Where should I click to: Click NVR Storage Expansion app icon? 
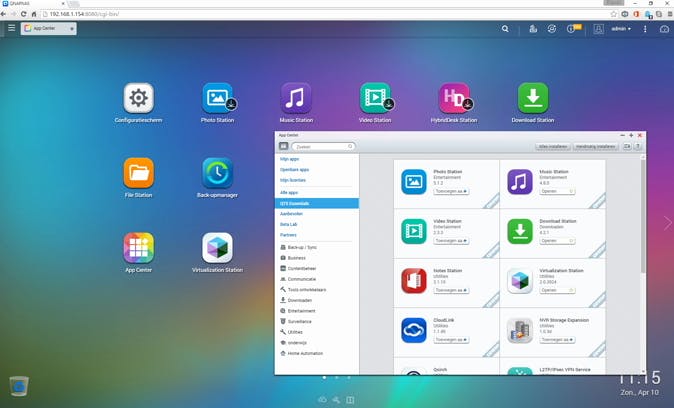pos(520,330)
